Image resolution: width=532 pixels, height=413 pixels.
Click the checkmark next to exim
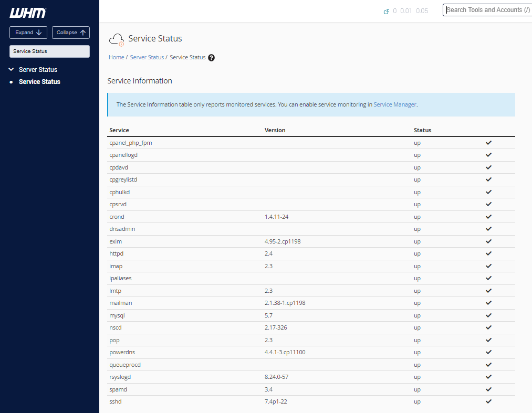pos(488,241)
